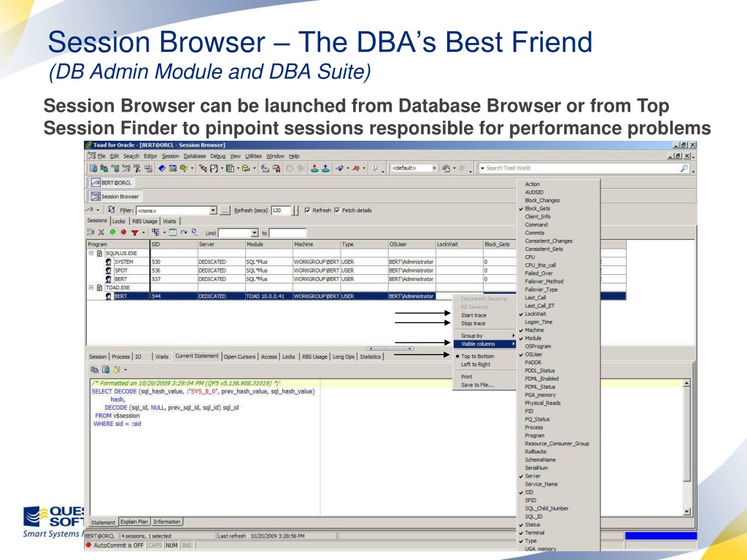Click the Rollback icon with blue up arrow
Screen dimensions: 747x560
coord(325,168)
